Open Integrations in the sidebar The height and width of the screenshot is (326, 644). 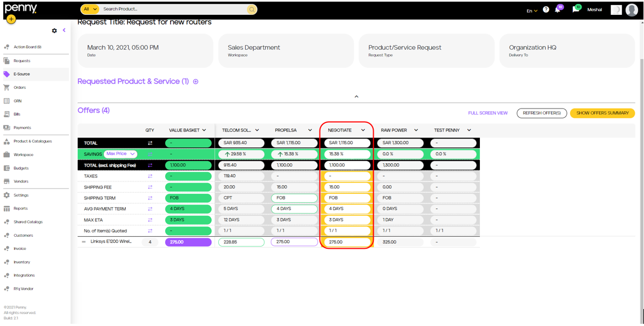pyautogui.click(x=24, y=275)
